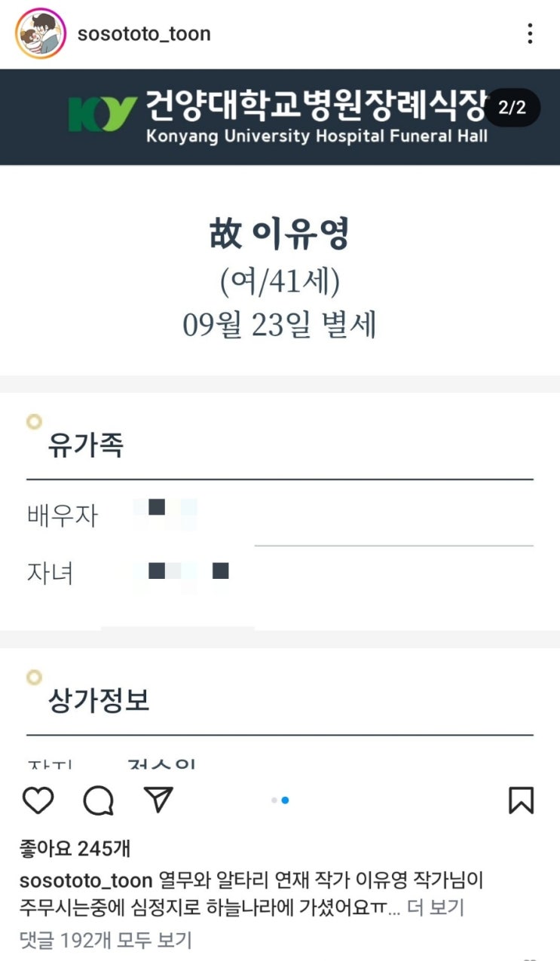
Task: Tap the 상가정보 section heading
Action: [99, 701]
